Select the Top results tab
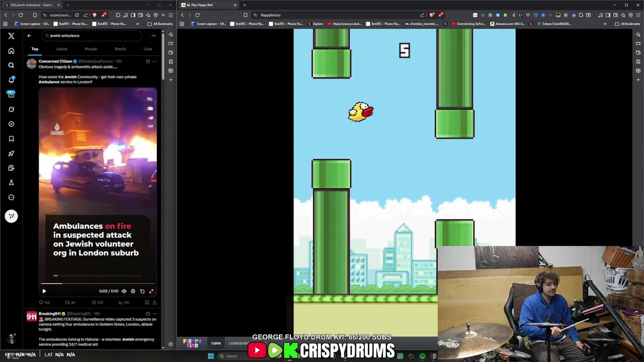Image resolution: width=644 pixels, height=362 pixels. tap(35, 49)
